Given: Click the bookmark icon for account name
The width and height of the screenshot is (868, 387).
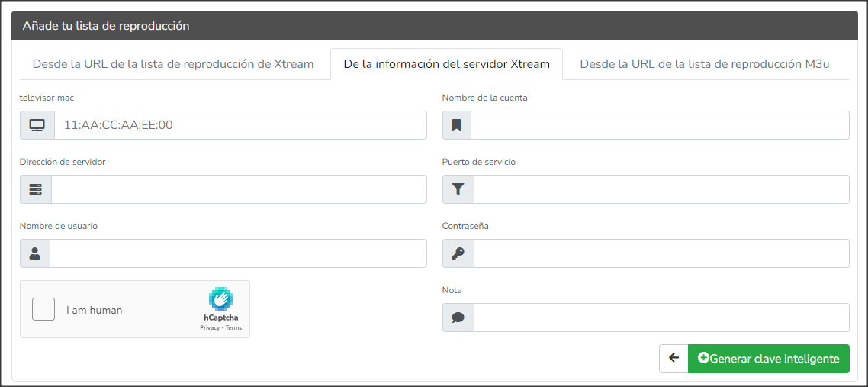Looking at the screenshot, I should pos(457,125).
